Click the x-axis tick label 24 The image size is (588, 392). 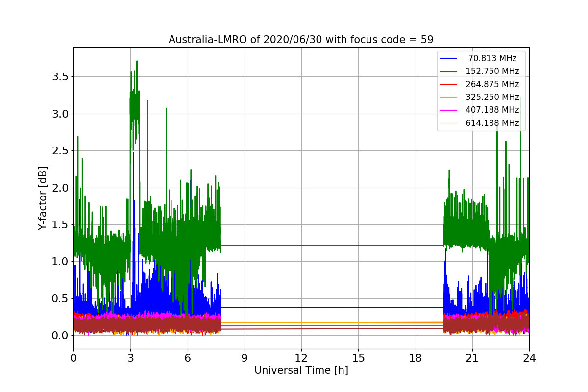pyautogui.click(x=529, y=358)
